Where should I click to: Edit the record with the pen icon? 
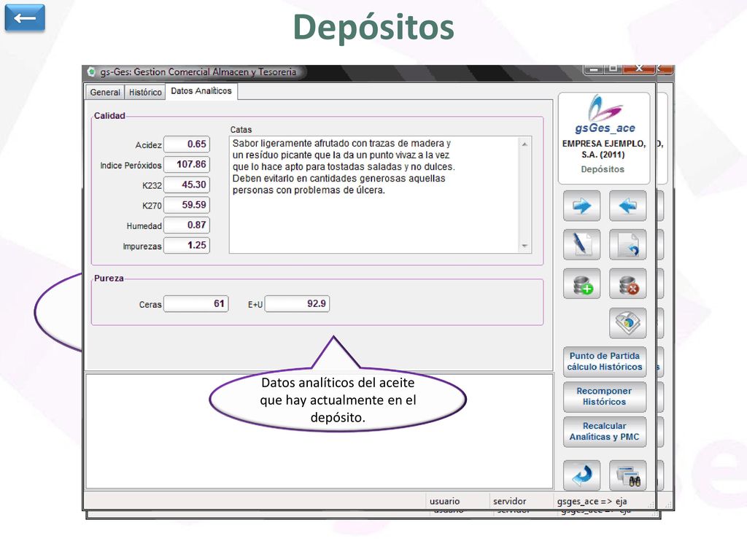click(x=581, y=245)
